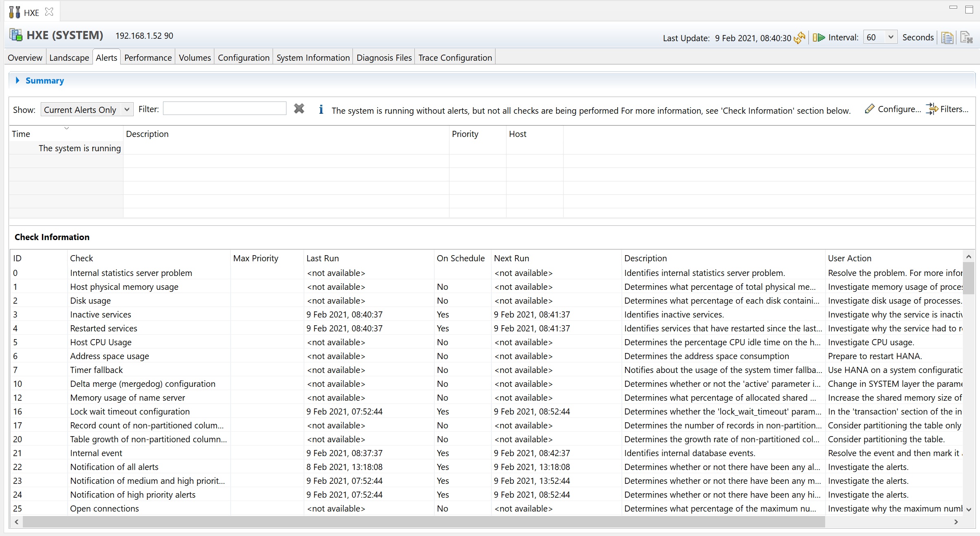
Task: Click the HXE system icon in the header
Action: (x=16, y=35)
